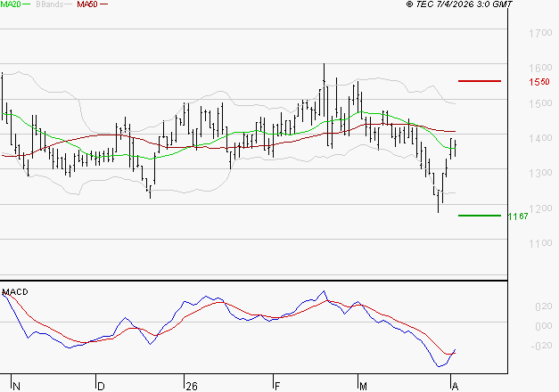
Task: Click the 1300 price axis label
Action: pyautogui.click(x=540, y=173)
